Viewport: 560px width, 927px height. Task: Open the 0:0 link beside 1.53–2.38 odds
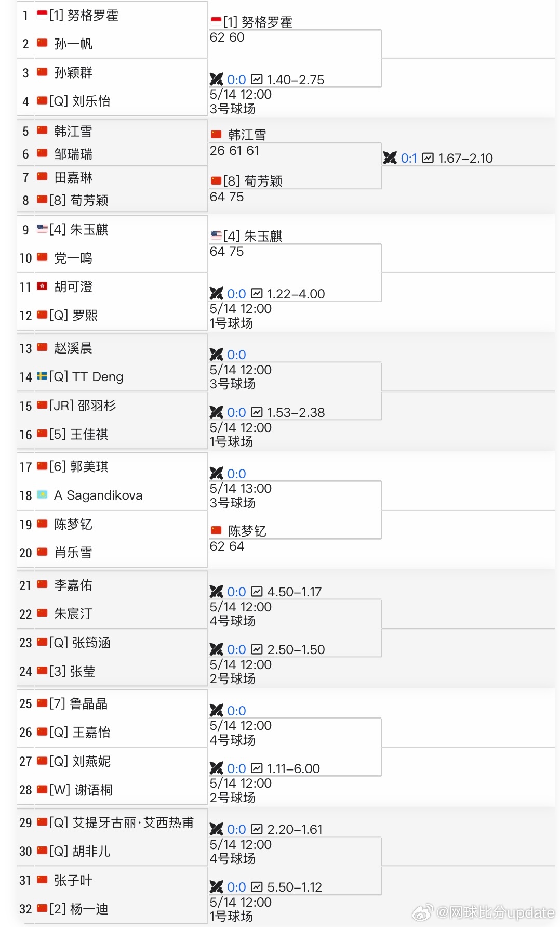click(x=236, y=412)
